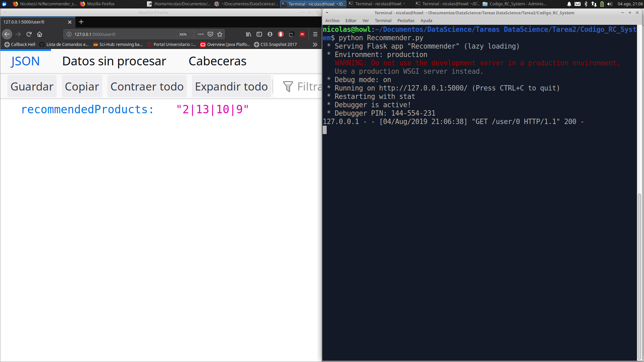Save page to Pocket icon
This screenshot has width=644, height=362.
210,34
